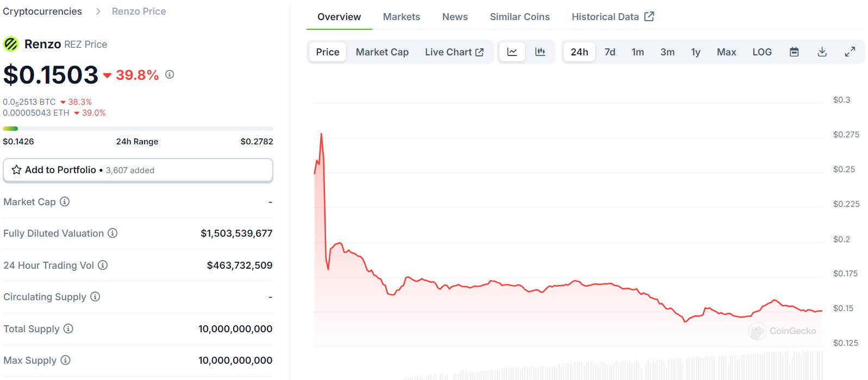This screenshot has height=380, width=868.
Task: Click the info icon next to 39.8% change
Action: [170, 74]
